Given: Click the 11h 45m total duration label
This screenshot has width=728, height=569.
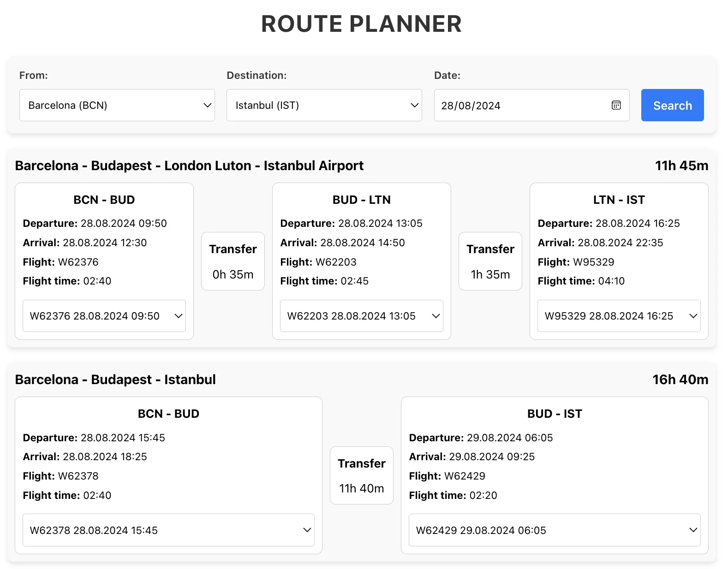Looking at the screenshot, I should coord(681,166).
